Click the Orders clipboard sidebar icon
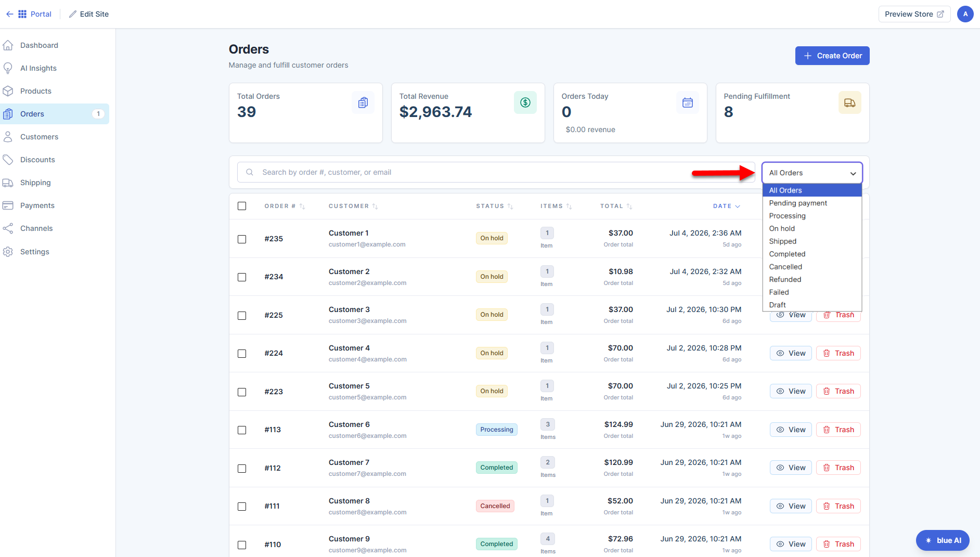This screenshot has width=980, height=557. click(x=8, y=114)
